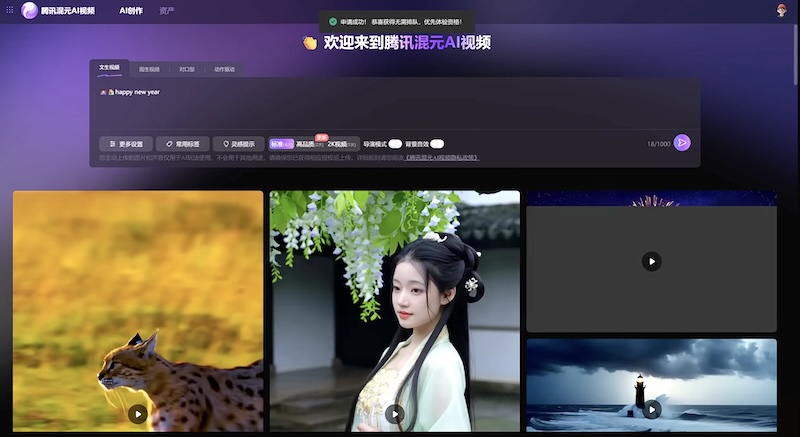The height and width of the screenshot is (437, 800).
Task: Open the 资产 menu item
Action: tap(167, 10)
